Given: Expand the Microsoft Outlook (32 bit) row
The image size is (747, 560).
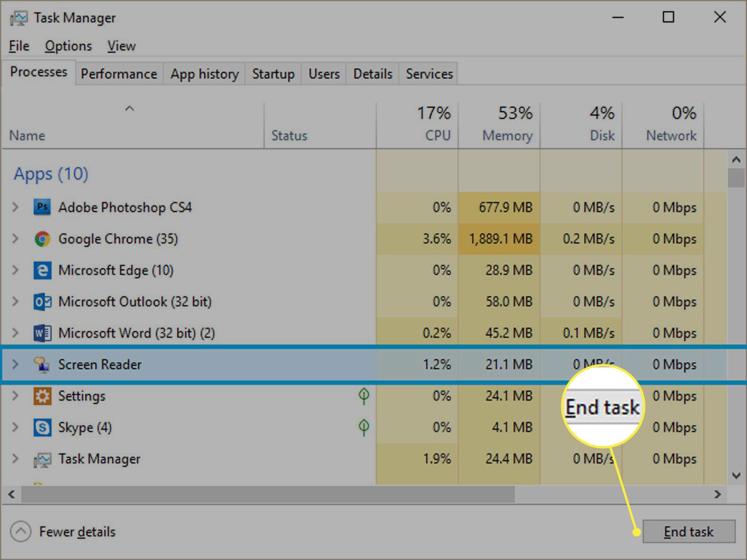Looking at the screenshot, I should (x=15, y=301).
